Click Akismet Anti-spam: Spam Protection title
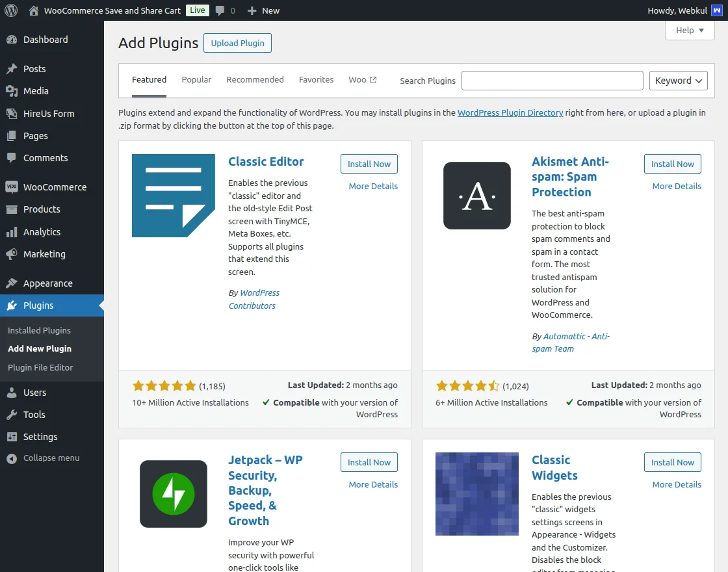This screenshot has width=728, height=572. coord(570,177)
